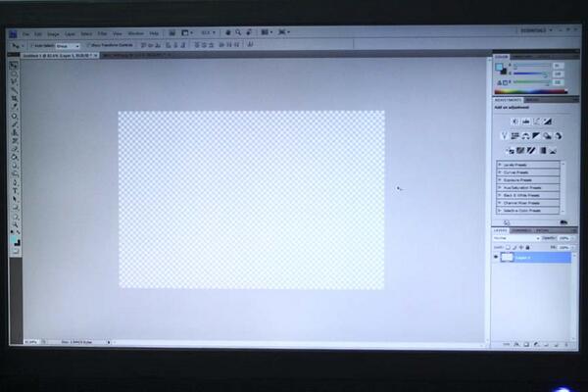Image resolution: width=588 pixels, height=392 pixels.
Task: Add a Photo Filter adjustment
Action: point(548,136)
